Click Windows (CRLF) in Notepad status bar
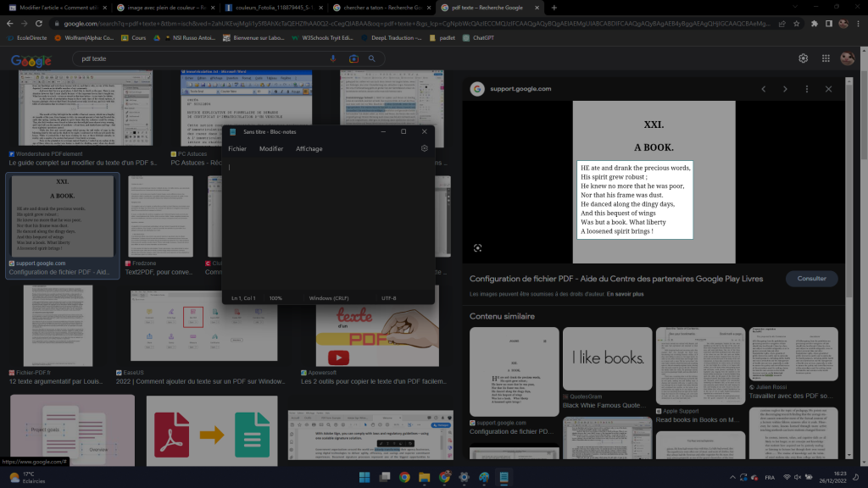 (329, 298)
